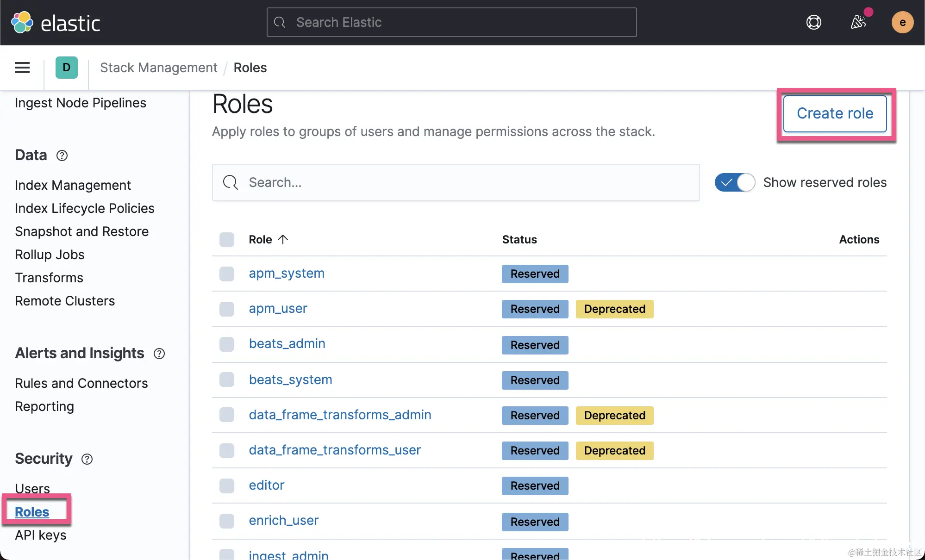This screenshot has height=560, width=925.
Task: Open API keys in sidebar
Action: (41, 535)
